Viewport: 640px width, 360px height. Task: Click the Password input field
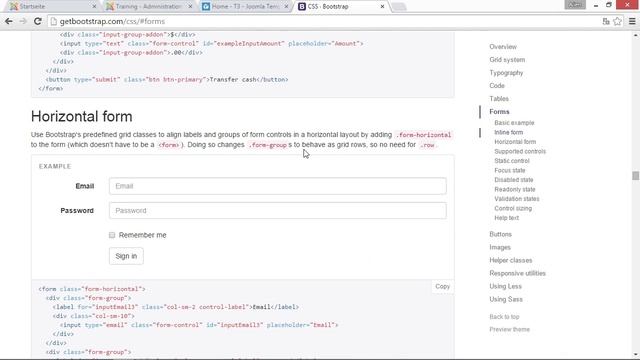coord(278,211)
